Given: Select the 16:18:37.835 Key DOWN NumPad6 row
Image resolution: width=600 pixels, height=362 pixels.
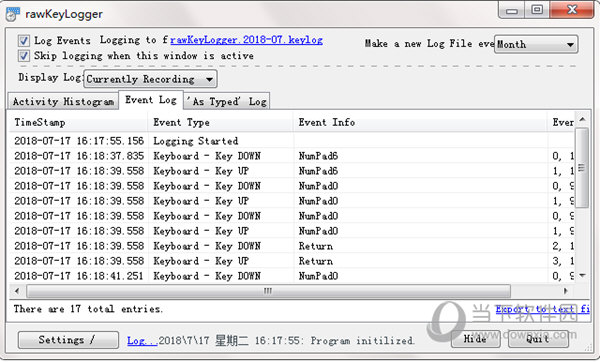Looking at the screenshot, I should tap(292, 156).
